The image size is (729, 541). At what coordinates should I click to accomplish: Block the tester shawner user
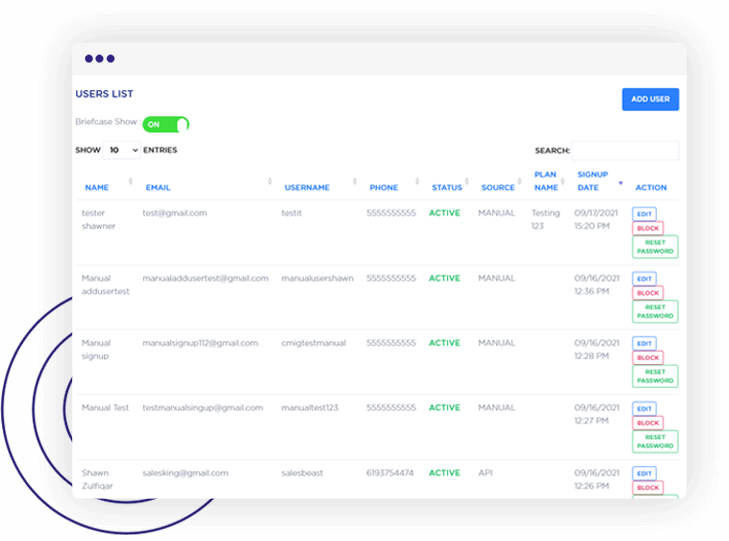coord(648,228)
